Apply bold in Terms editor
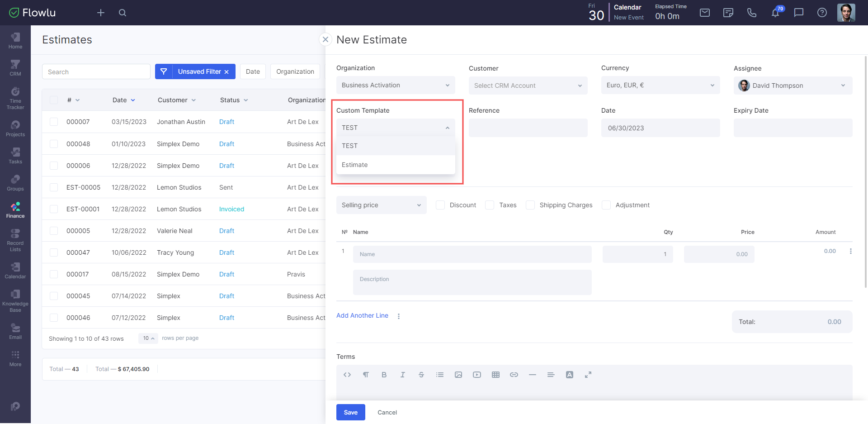The height and width of the screenshot is (424, 868). (x=384, y=375)
